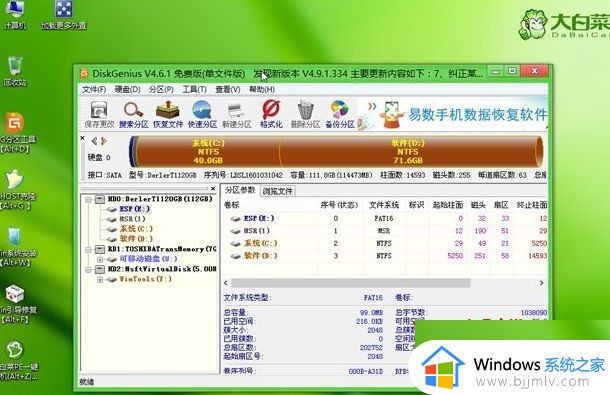Click MSR(1) row in partition table
This screenshot has height=395, width=610.
coord(385,231)
